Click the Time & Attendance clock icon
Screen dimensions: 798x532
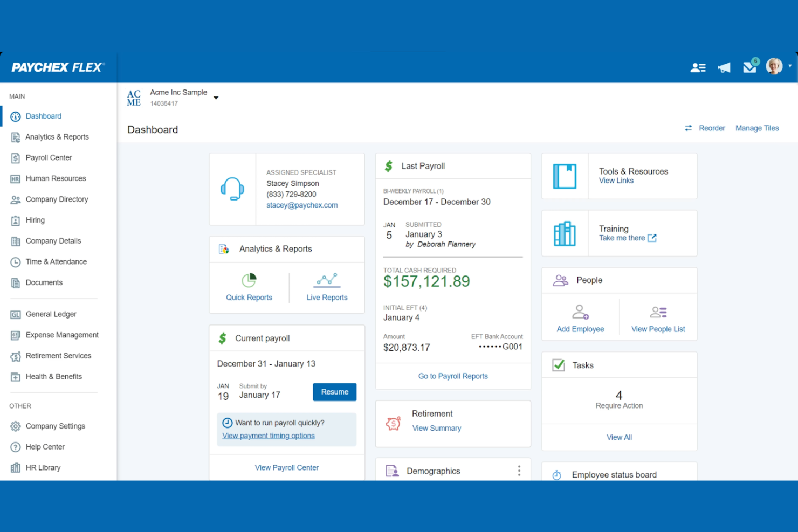15,261
